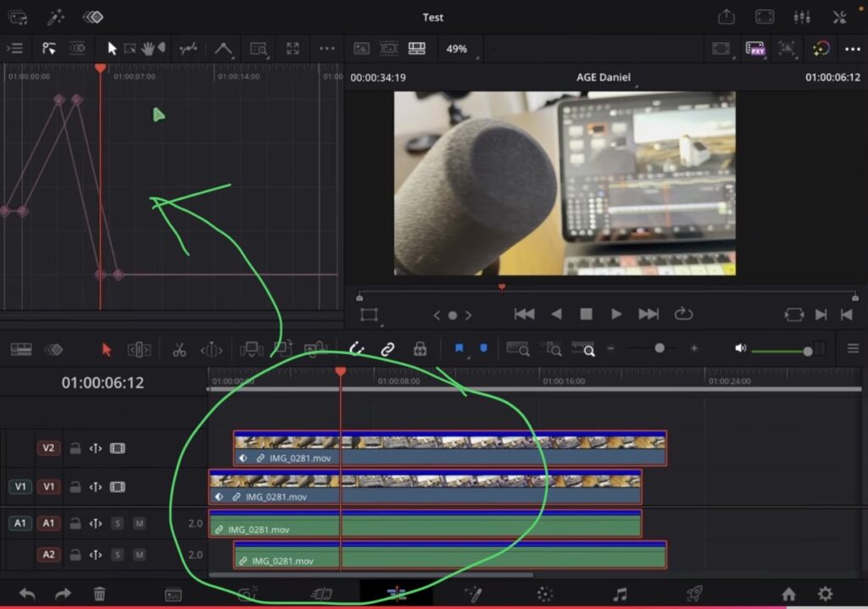Click the linear keyframe interpolation icon
This screenshot has width=868, height=609.
[x=223, y=48]
